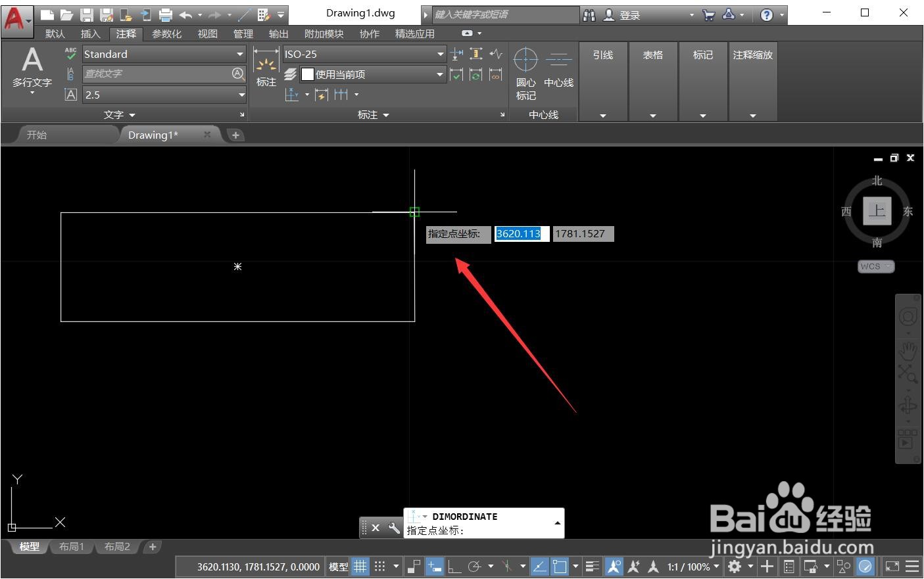Click the add layout plus button
Screen dimensions: 924x579
click(x=153, y=547)
